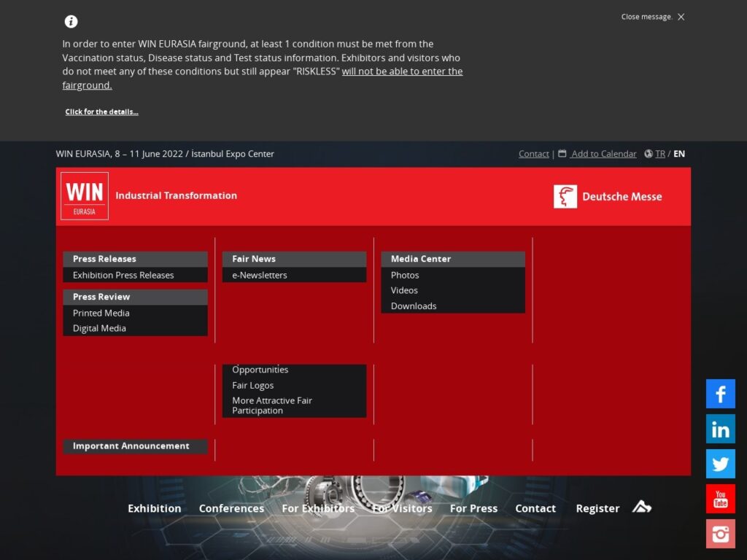Open Videos in Media Center
747x560 pixels.
(453, 290)
